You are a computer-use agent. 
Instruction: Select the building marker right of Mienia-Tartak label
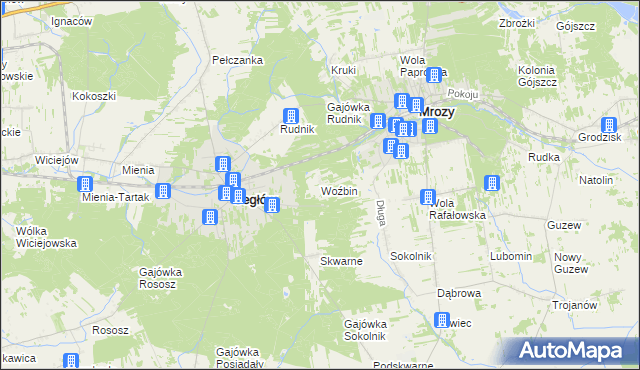point(162,191)
